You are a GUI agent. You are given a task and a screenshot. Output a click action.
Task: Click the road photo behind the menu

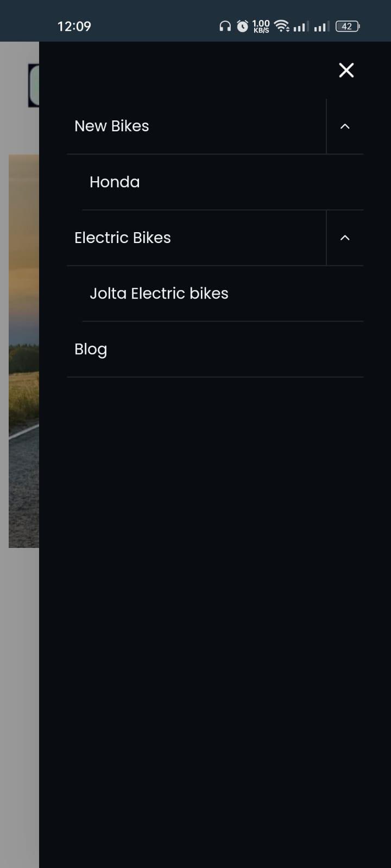click(x=24, y=351)
